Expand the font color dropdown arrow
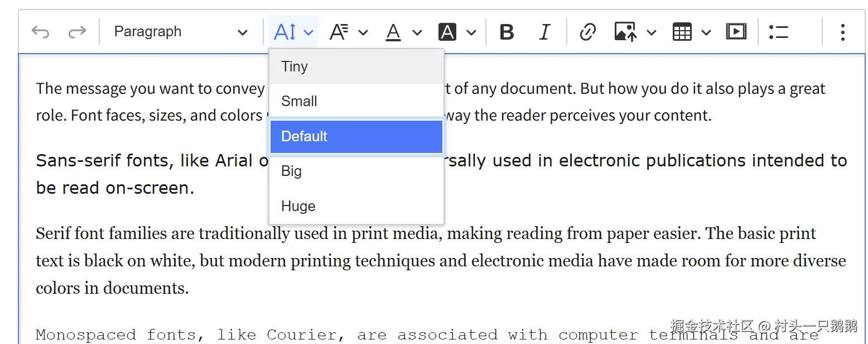 pyautogui.click(x=417, y=32)
